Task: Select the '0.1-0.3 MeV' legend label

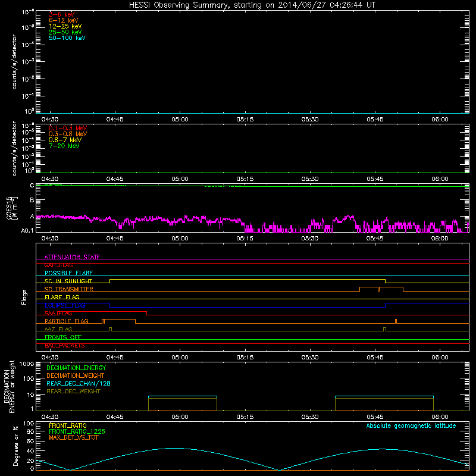Action: coord(68,128)
